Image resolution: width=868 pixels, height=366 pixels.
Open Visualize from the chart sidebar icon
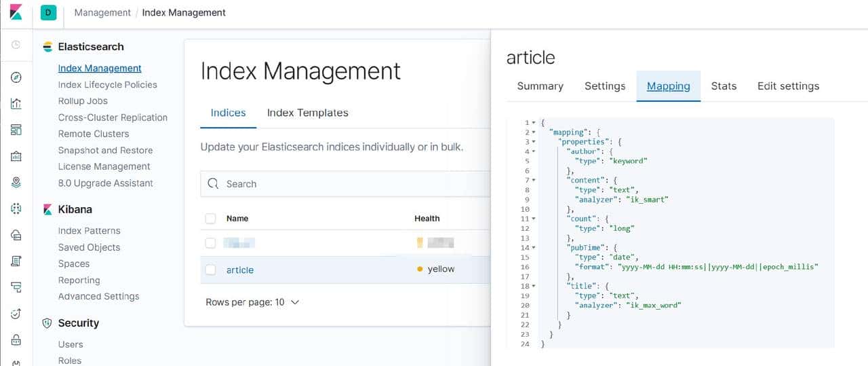coord(16,104)
